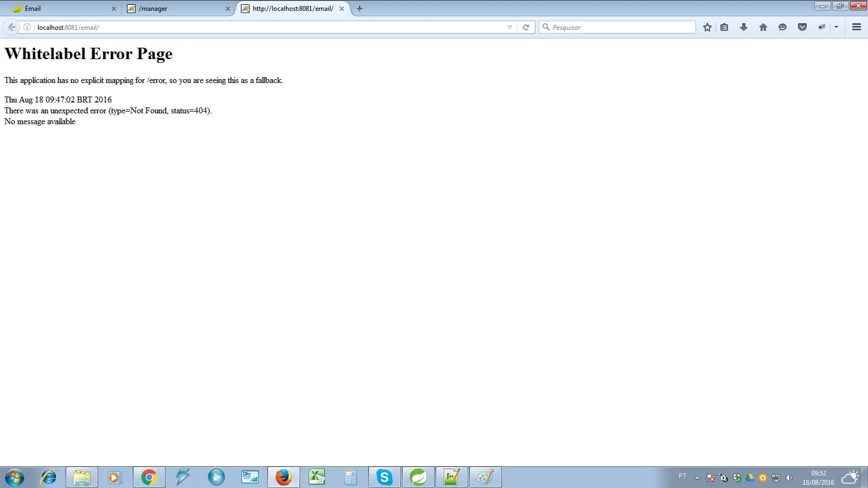
Task: Open a new tab with plus button
Action: tap(359, 9)
